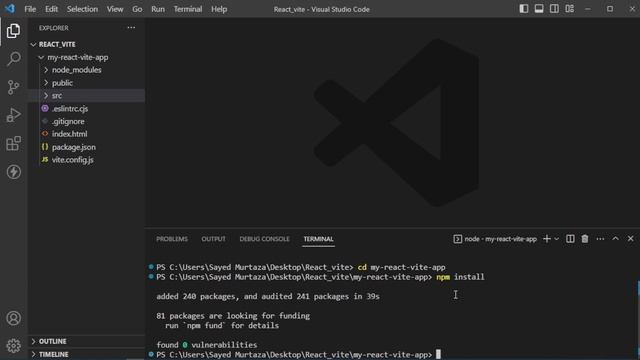Click '81 packages are looking for funding' line
This screenshot has width=640, height=360.
point(233,316)
